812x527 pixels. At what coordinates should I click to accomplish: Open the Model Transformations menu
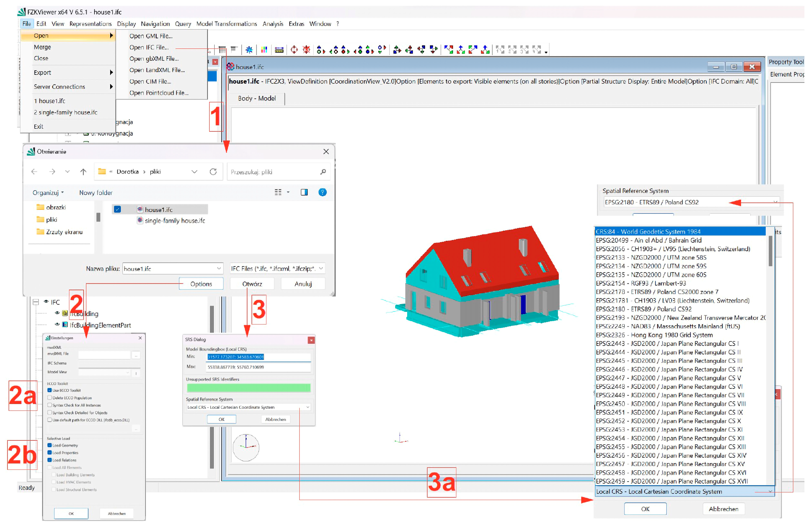227,23
